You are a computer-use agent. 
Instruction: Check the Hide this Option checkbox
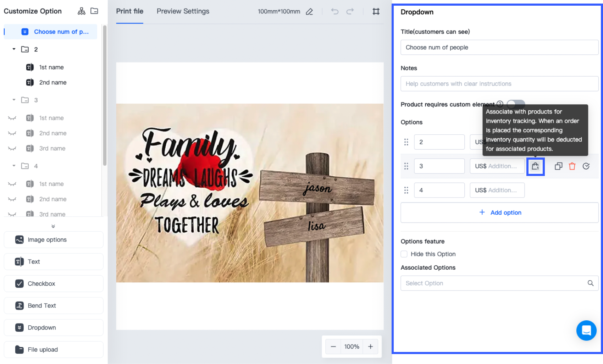[x=404, y=254]
